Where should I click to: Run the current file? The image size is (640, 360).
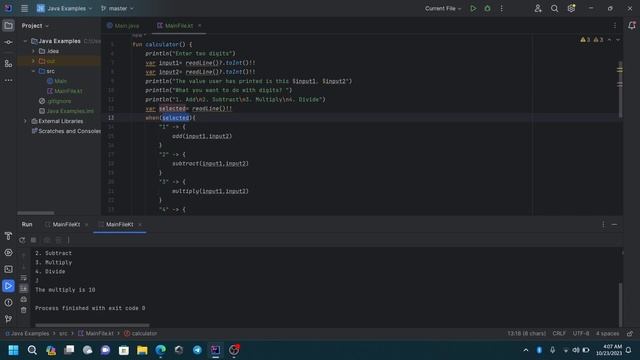pyautogui.click(x=473, y=8)
